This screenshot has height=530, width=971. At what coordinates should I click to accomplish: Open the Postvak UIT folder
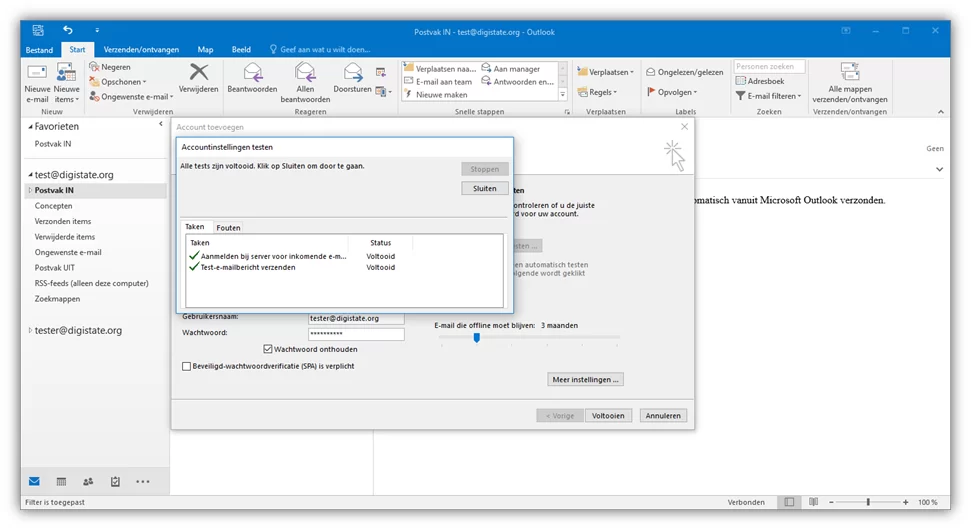click(54, 268)
